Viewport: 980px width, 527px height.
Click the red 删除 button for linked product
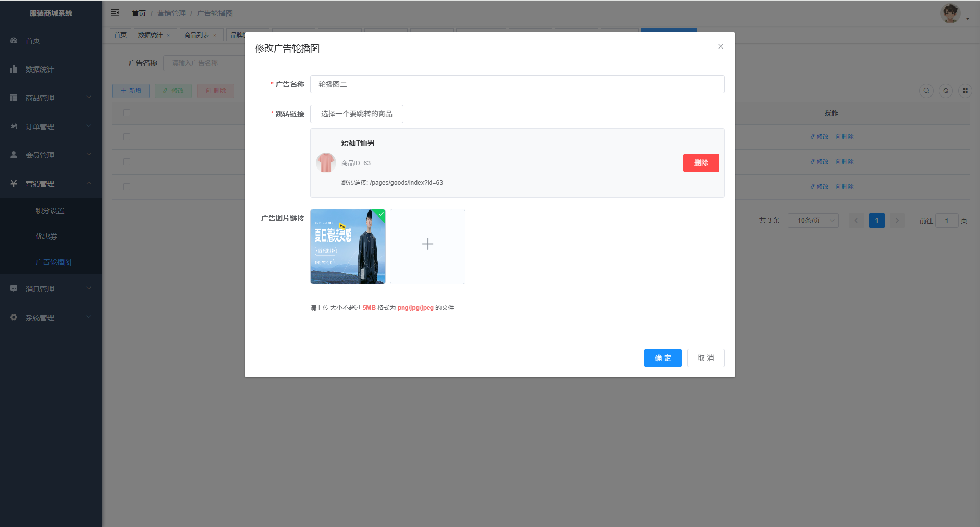pyautogui.click(x=701, y=163)
